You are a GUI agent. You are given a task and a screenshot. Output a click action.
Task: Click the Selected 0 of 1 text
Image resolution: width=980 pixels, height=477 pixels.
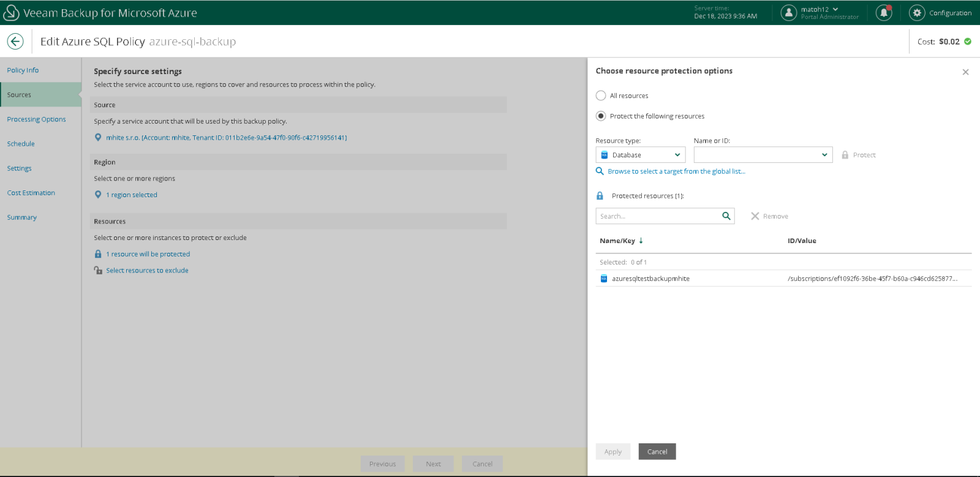623,262
